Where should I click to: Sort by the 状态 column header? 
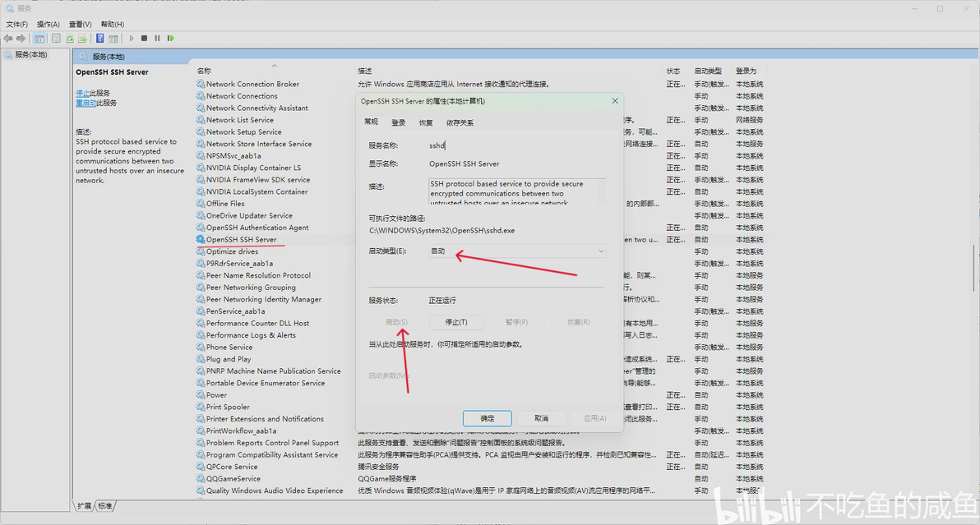tap(673, 71)
